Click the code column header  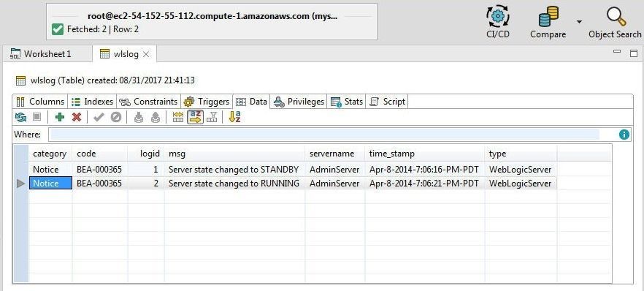tap(100, 154)
